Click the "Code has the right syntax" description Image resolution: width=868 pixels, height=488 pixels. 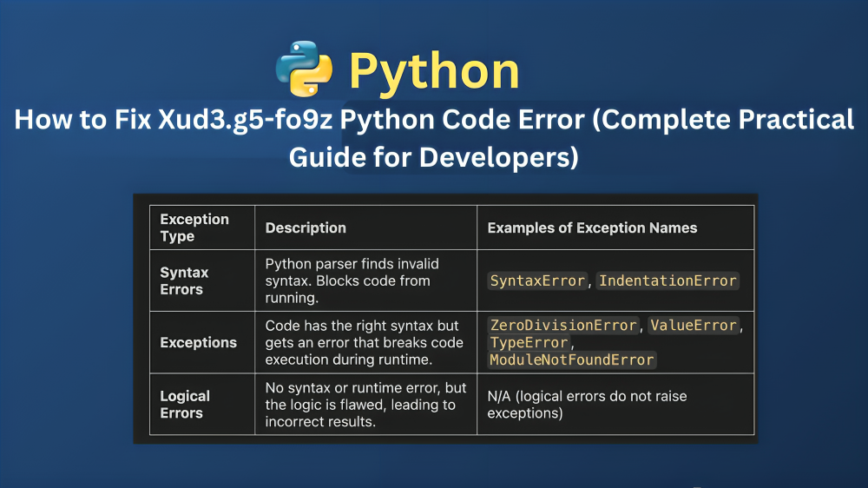point(364,343)
